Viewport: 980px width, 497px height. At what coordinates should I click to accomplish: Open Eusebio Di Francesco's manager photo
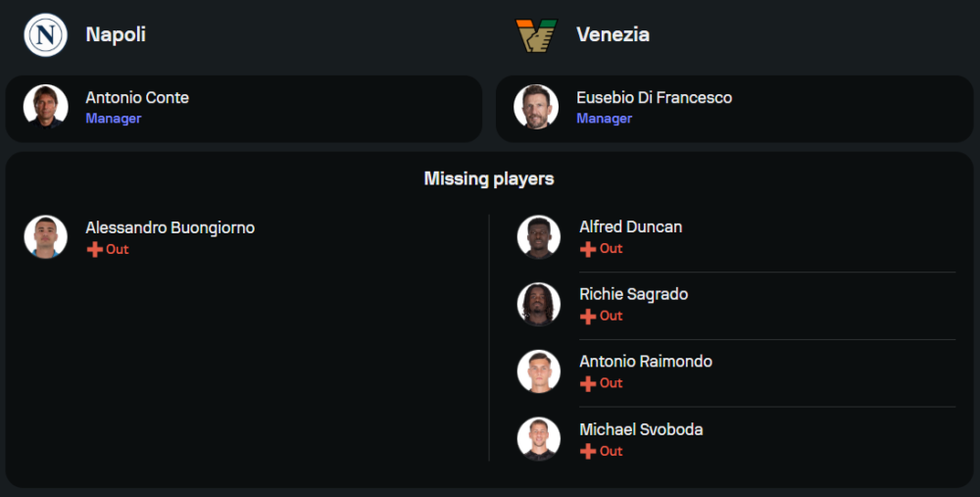tap(536, 107)
